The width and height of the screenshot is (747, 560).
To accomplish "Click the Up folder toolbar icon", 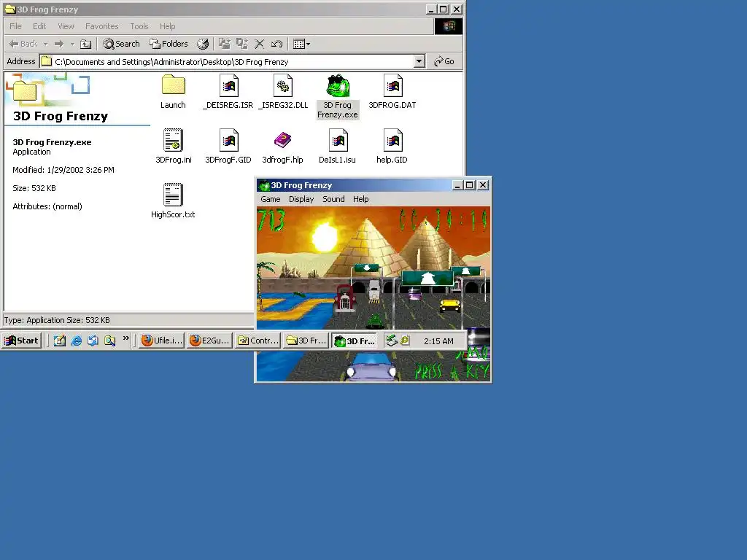I will (x=86, y=44).
